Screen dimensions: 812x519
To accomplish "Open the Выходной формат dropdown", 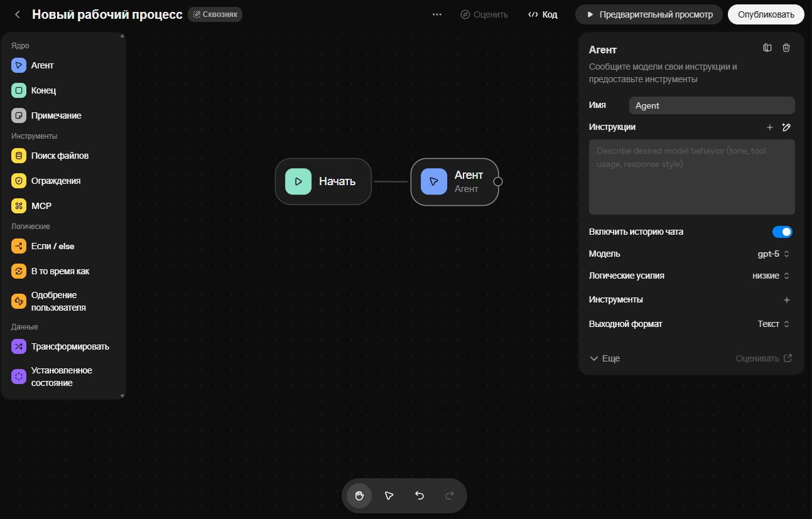I will [x=774, y=324].
